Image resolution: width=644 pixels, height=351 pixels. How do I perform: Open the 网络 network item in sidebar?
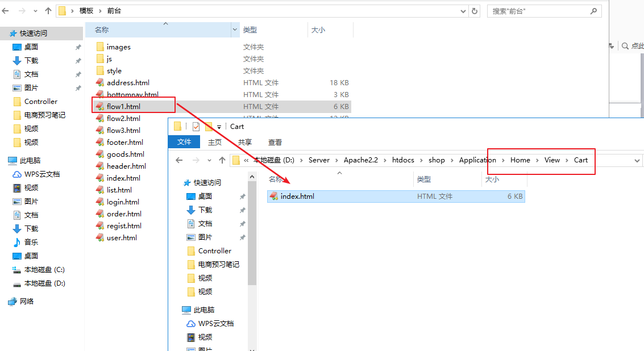pos(27,301)
